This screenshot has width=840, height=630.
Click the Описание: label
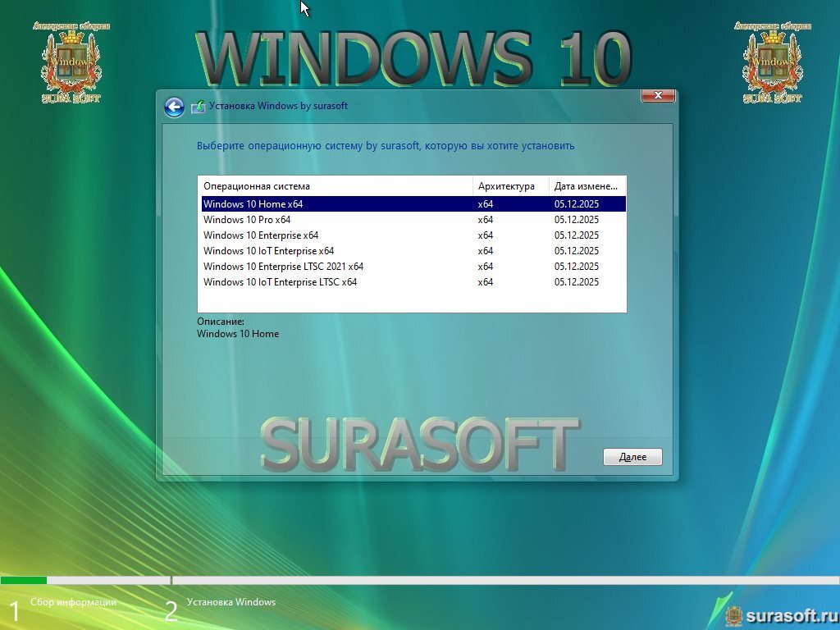tap(220, 322)
